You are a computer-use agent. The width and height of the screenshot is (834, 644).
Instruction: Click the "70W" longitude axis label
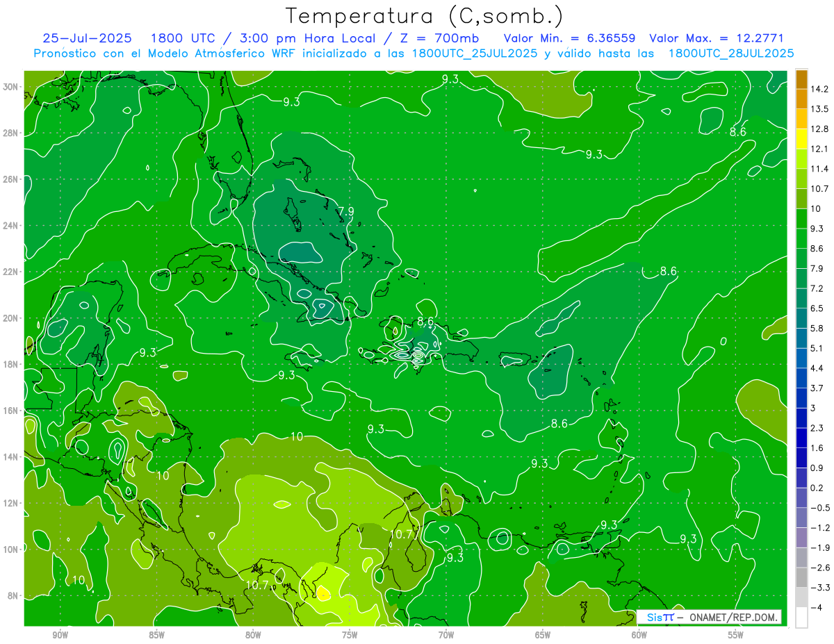click(x=446, y=635)
